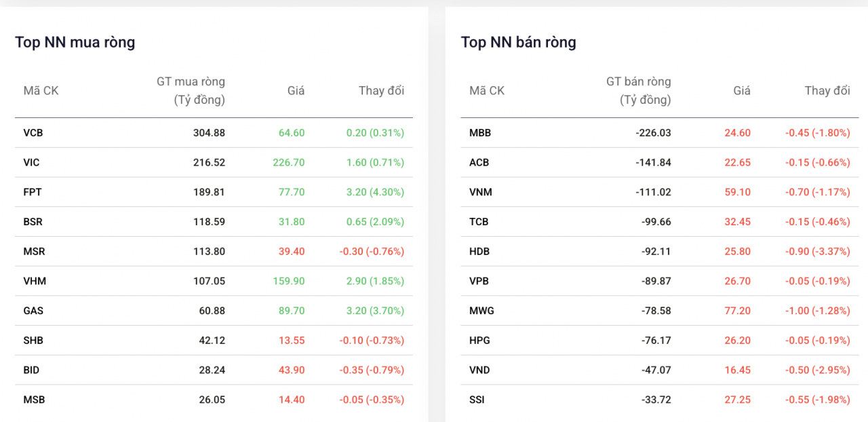Select BSR ticker row
The width and height of the screenshot is (868, 422).
(214, 222)
